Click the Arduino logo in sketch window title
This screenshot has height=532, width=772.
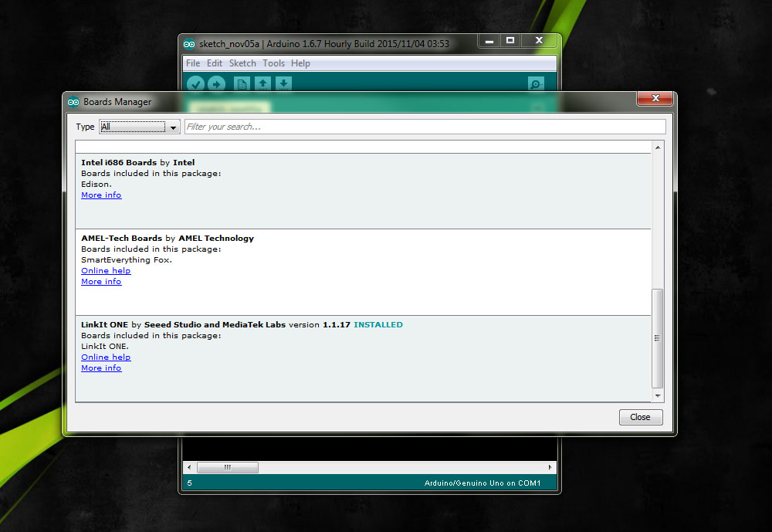(x=189, y=44)
